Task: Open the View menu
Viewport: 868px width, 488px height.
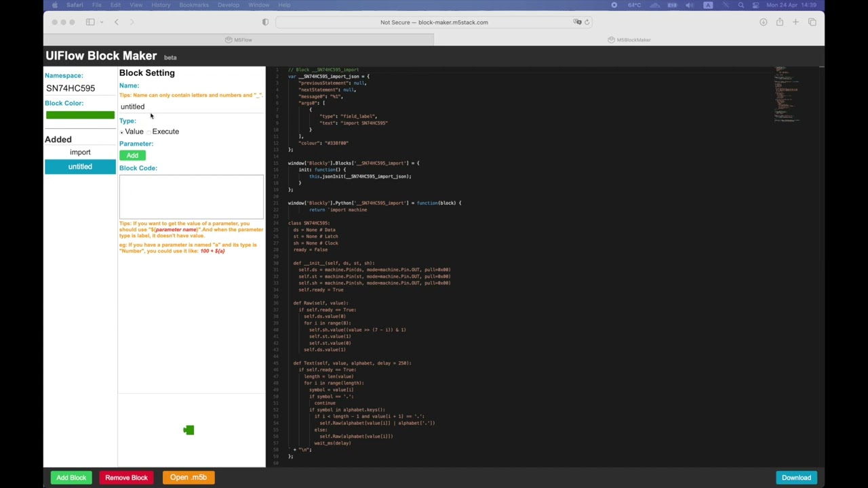Action: point(136,5)
